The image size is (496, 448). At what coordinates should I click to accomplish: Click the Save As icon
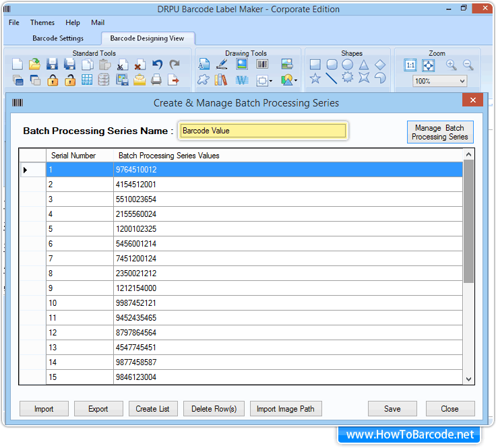coord(69,64)
